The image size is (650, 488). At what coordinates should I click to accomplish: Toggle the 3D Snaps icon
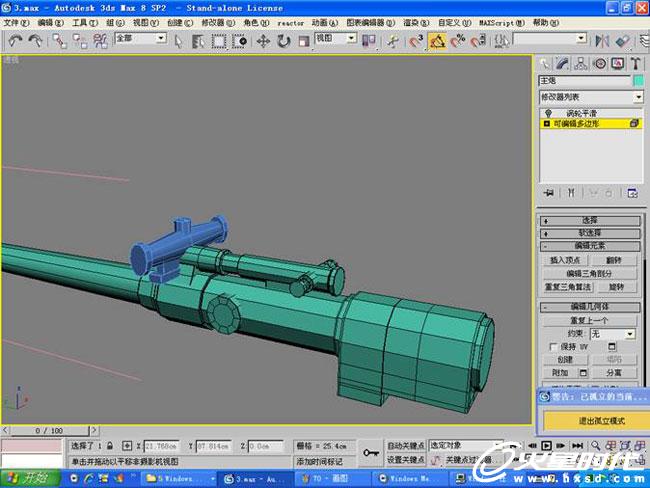(x=416, y=41)
